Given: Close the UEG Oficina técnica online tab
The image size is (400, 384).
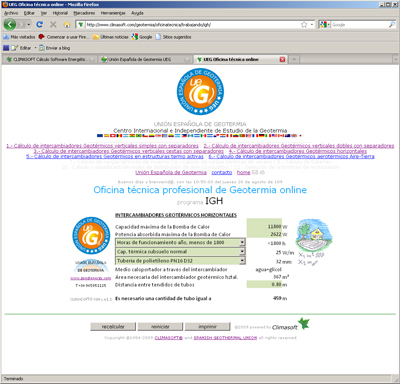Looking at the screenshot, I should pos(282,59).
